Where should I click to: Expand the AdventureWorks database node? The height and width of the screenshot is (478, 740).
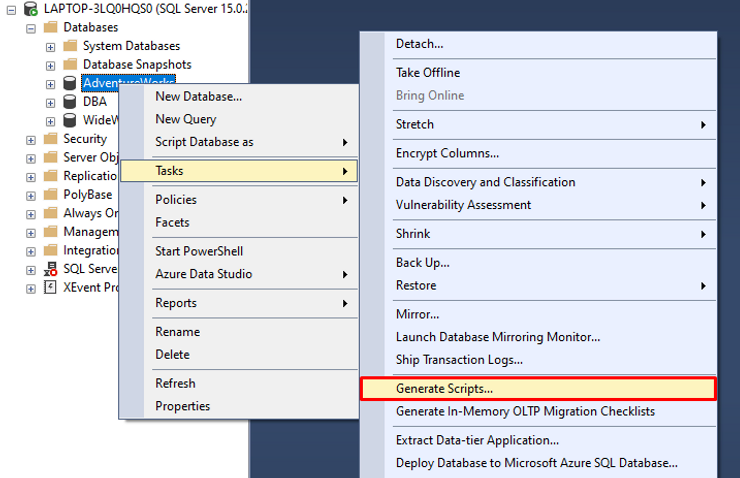tap(50, 84)
